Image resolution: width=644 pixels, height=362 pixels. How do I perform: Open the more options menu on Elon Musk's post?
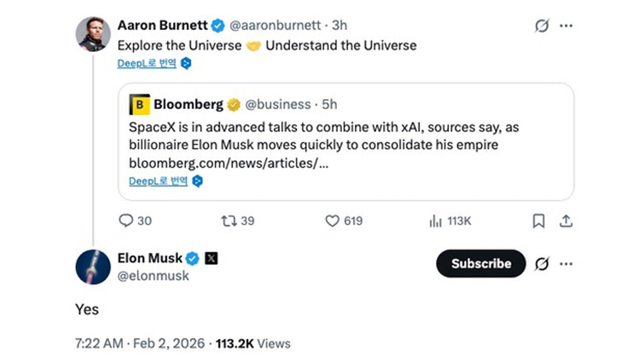(566, 264)
